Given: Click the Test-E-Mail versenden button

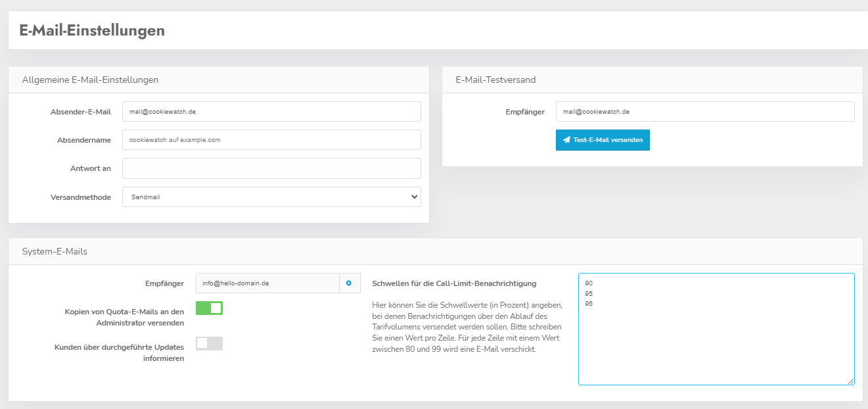Looking at the screenshot, I should (x=603, y=140).
